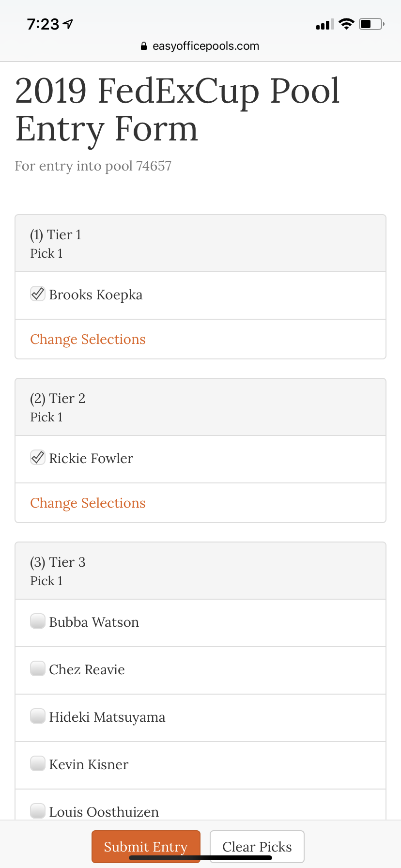Open Change Selections under Rickie Fowler
Image resolution: width=401 pixels, height=868 pixels.
[88, 503]
